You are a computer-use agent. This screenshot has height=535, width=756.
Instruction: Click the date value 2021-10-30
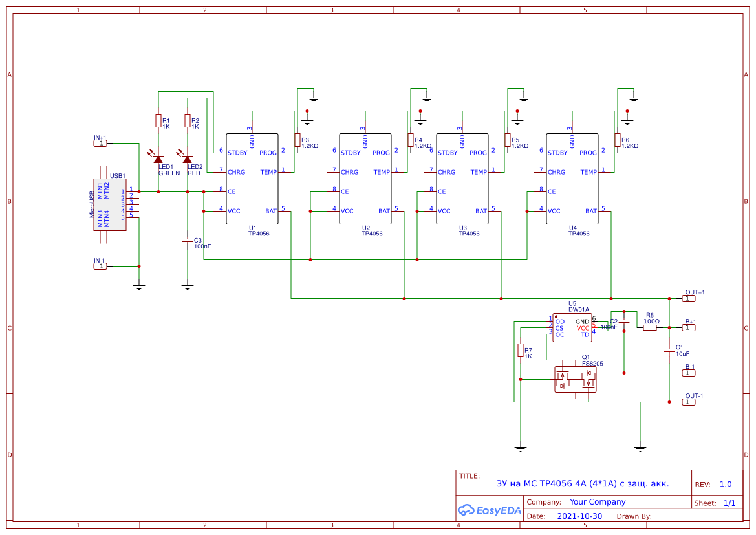pos(579,516)
